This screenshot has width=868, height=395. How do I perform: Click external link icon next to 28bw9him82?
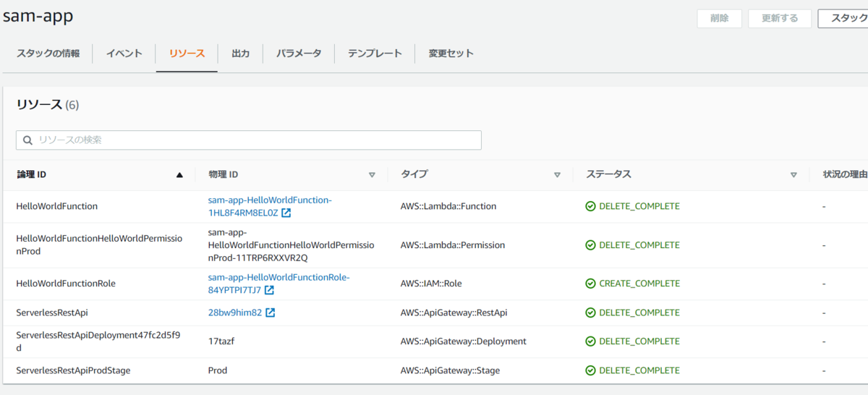pyautogui.click(x=271, y=313)
